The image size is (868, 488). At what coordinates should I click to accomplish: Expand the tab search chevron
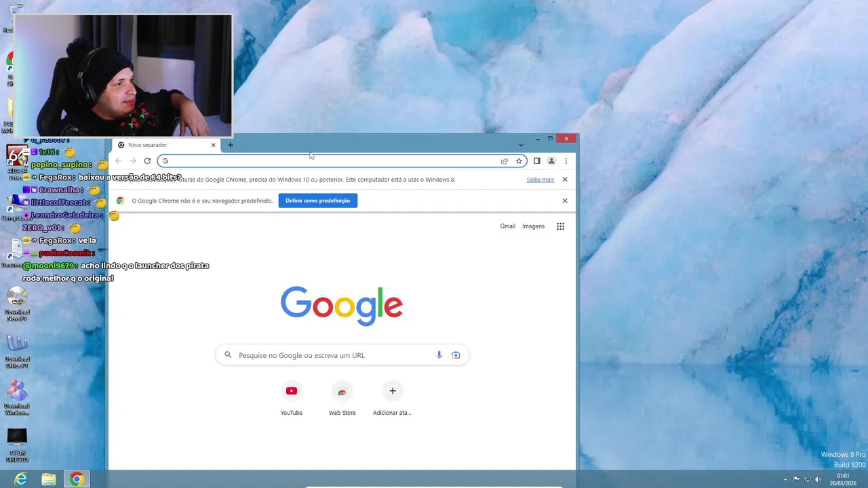[x=521, y=145]
